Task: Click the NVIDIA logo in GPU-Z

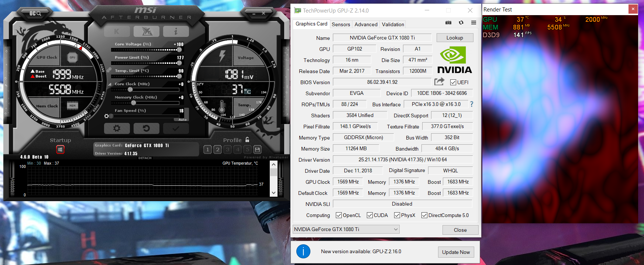Action: 455,60
